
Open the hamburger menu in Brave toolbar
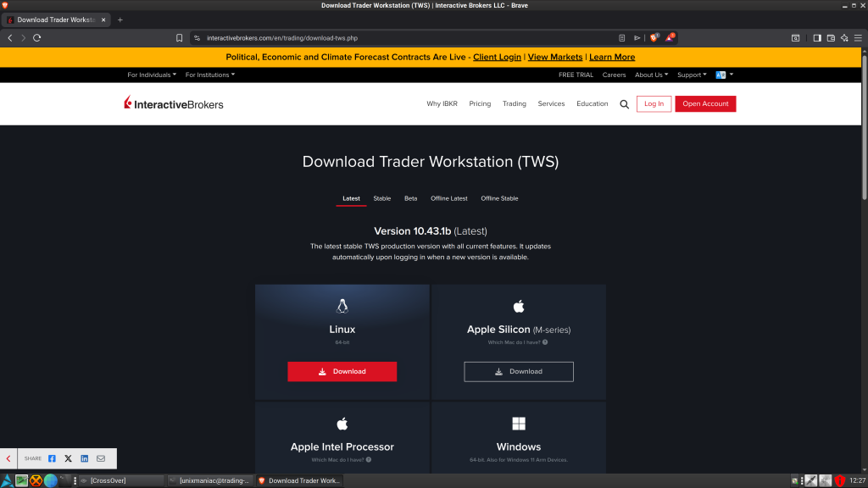(x=858, y=37)
